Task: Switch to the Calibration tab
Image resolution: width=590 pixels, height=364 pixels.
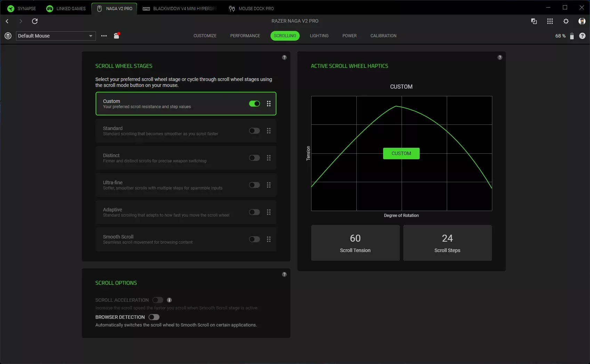Action: click(x=383, y=36)
